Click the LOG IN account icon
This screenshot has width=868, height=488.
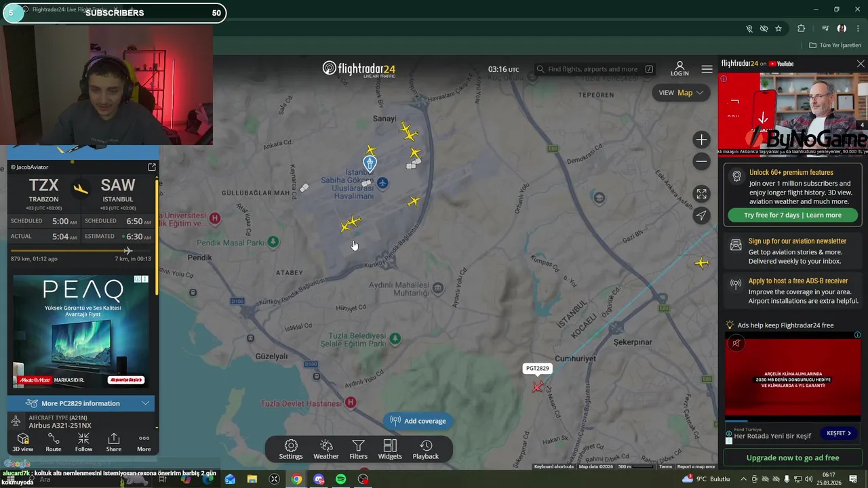[x=679, y=68]
